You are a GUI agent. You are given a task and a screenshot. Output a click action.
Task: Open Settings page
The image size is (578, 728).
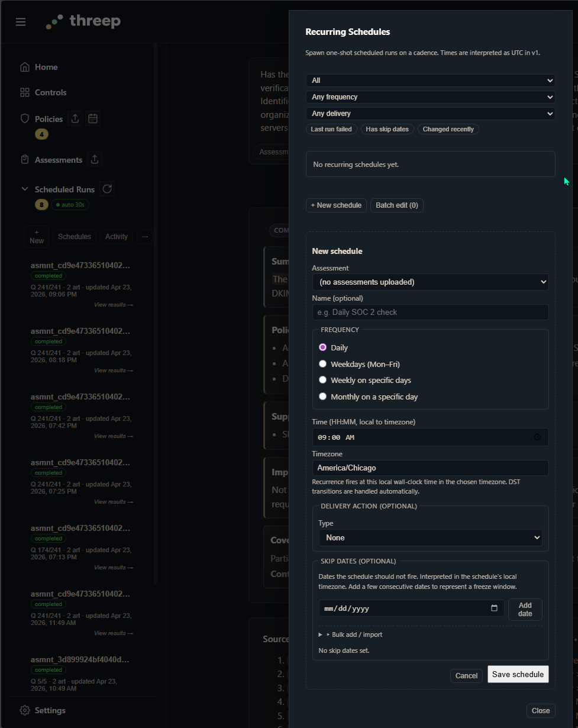[x=50, y=710]
